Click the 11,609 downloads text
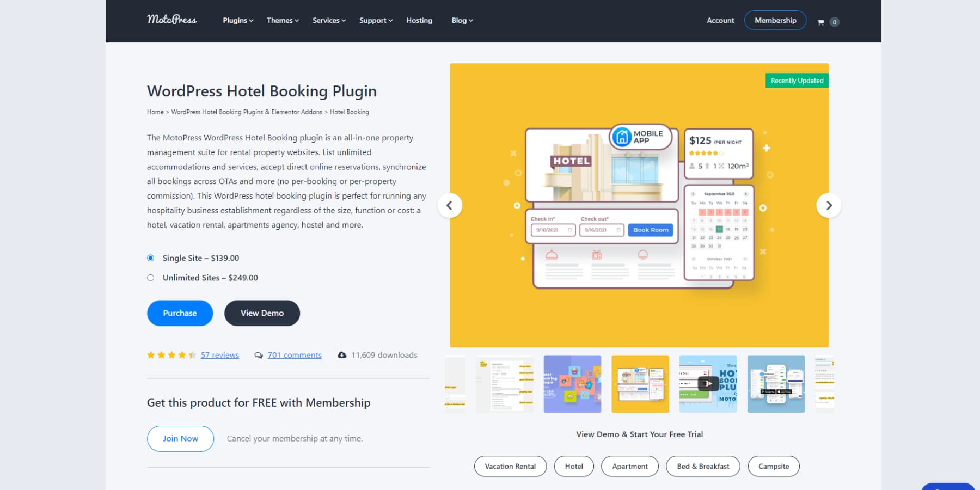The width and height of the screenshot is (980, 490). pyautogui.click(x=384, y=355)
